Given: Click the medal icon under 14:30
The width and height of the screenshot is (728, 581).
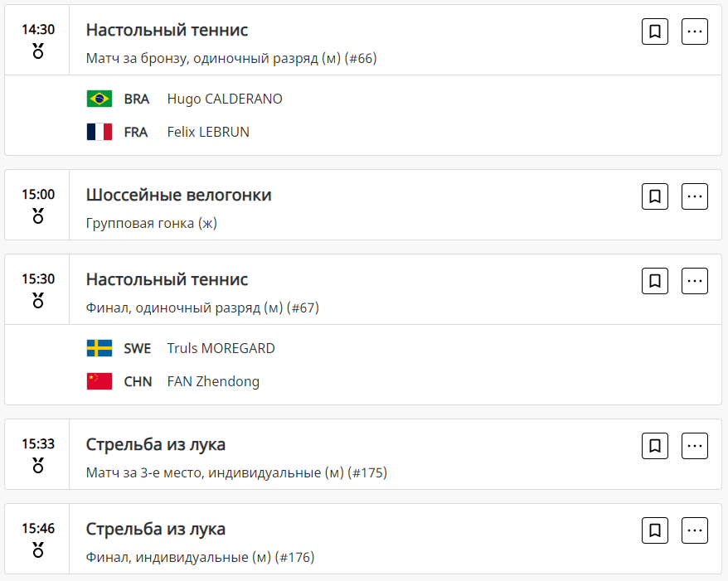Looking at the screenshot, I should (x=38, y=51).
